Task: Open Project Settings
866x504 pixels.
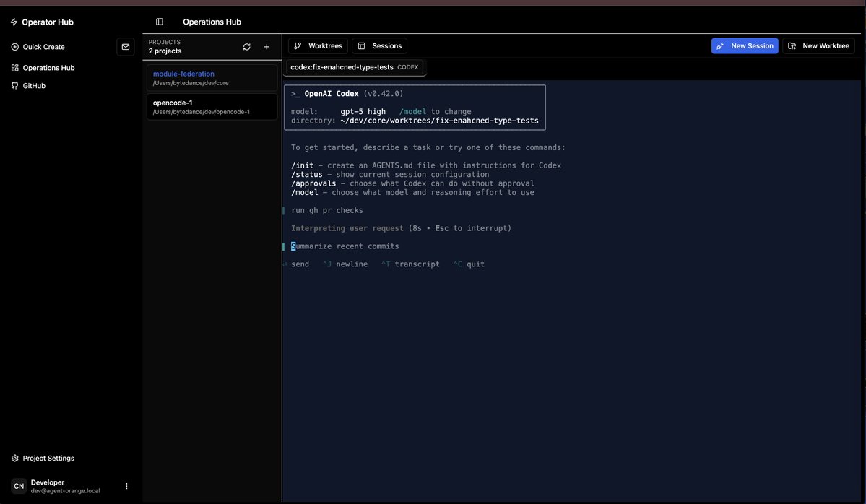Action: click(x=43, y=459)
